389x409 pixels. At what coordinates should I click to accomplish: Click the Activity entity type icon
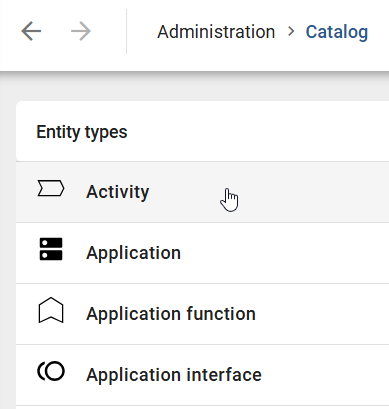[51, 188]
